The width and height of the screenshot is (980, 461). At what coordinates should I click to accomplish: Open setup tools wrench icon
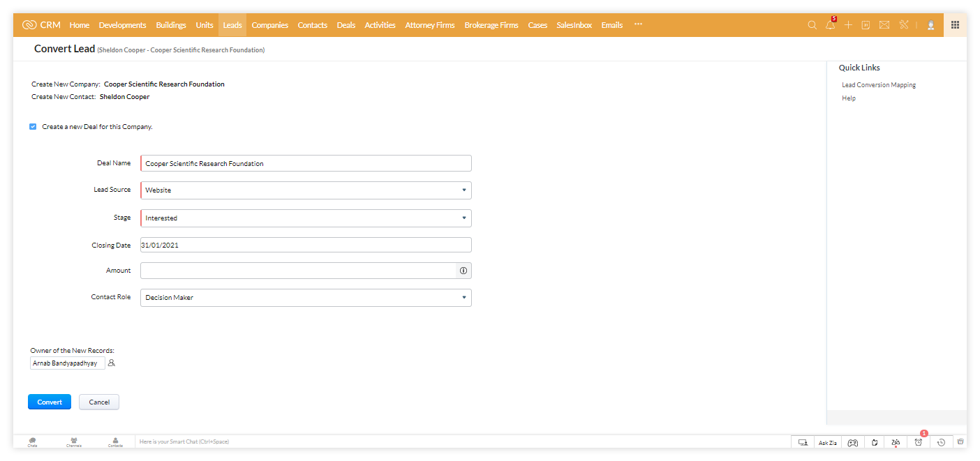click(x=904, y=25)
